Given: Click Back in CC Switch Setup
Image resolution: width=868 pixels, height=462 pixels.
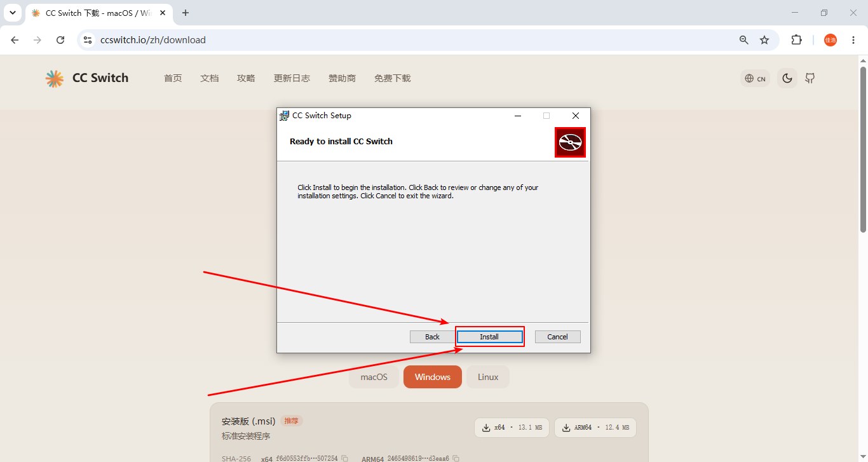Looking at the screenshot, I should click(432, 337).
